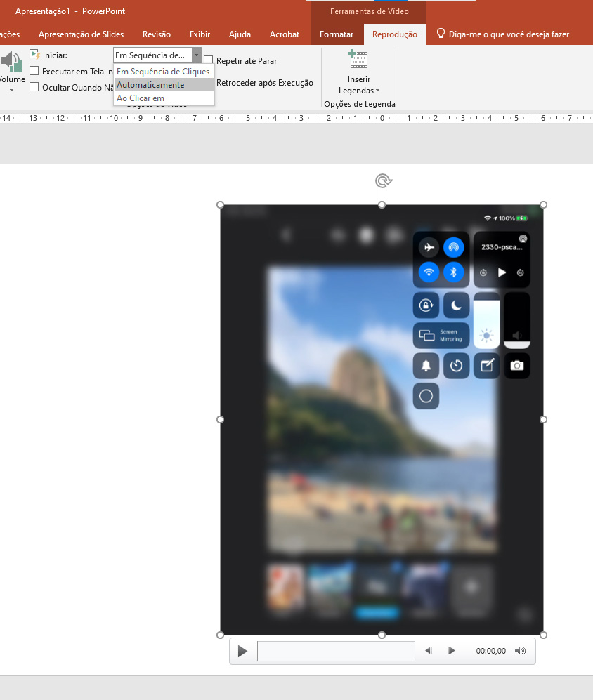Image resolution: width=593 pixels, height=700 pixels.
Task: Choose Ao Clicar em option
Action: [163, 98]
